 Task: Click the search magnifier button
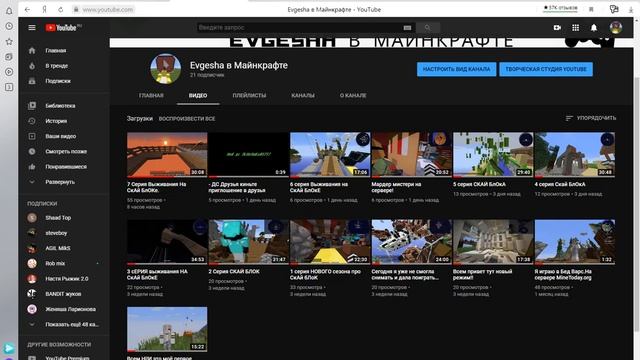click(427, 27)
